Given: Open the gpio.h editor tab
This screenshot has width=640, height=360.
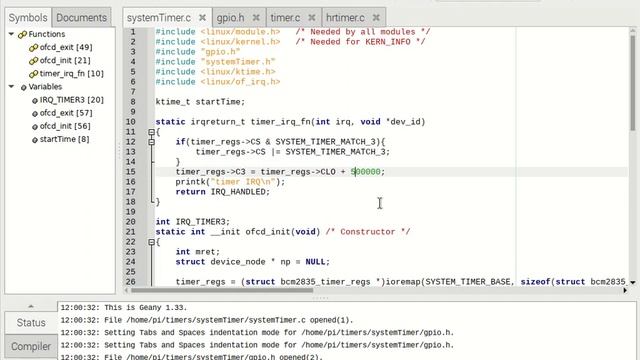Looking at the screenshot, I should pyautogui.click(x=230, y=18).
